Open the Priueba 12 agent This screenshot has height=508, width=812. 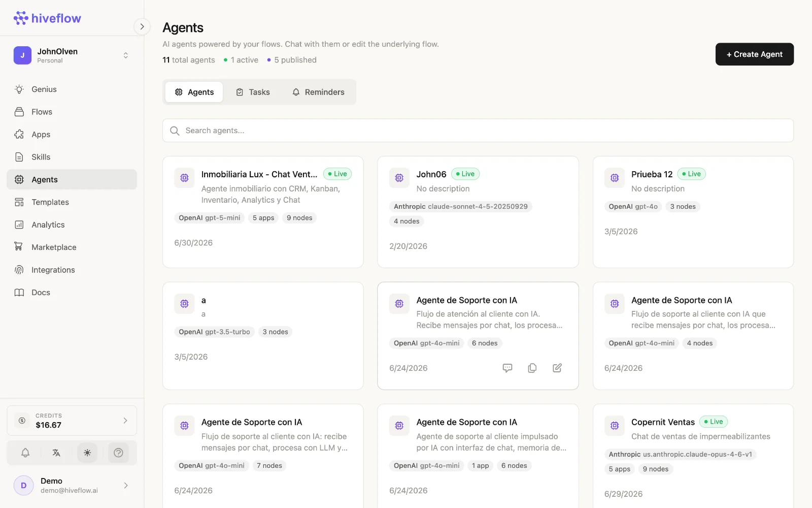693,212
